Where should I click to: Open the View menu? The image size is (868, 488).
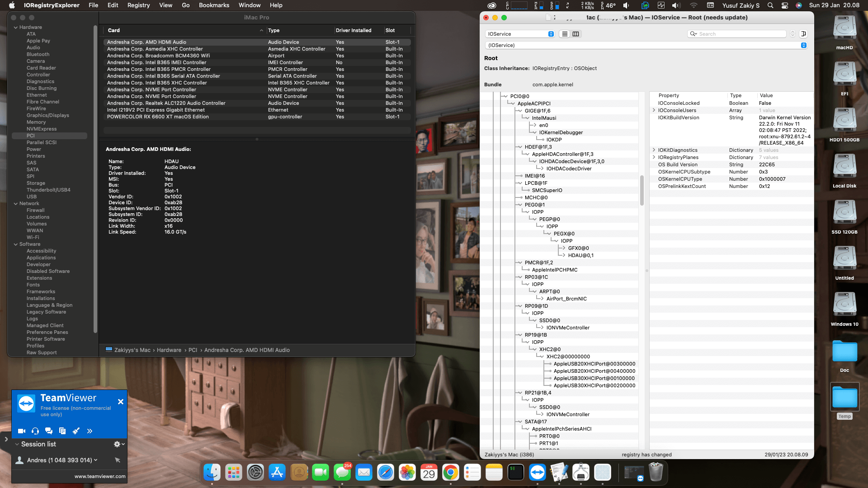click(165, 5)
